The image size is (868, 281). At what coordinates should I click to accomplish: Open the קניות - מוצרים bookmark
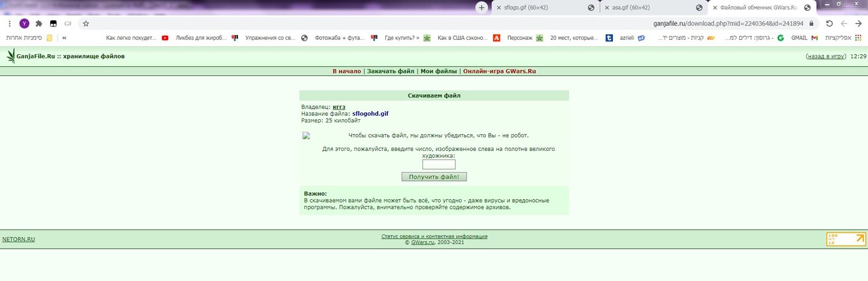click(x=687, y=38)
